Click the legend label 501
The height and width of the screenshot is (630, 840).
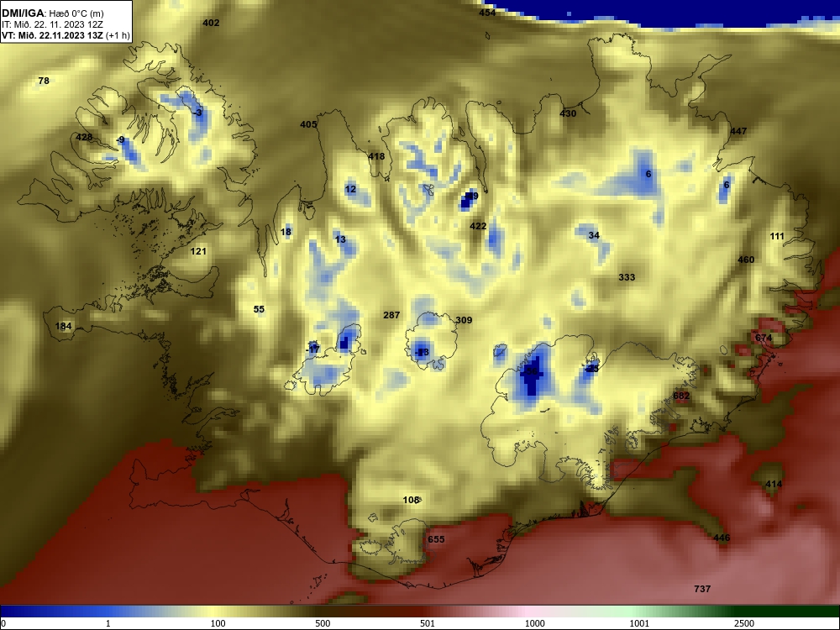coord(428,623)
